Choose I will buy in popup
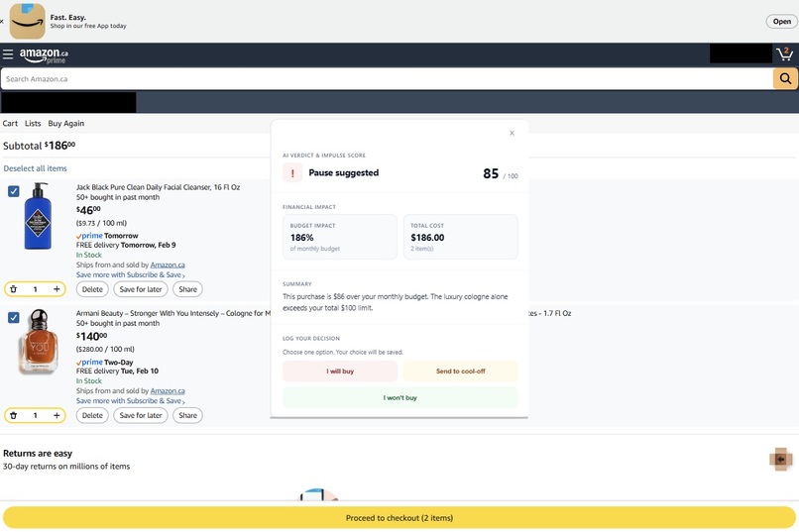 [x=340, y=372]
